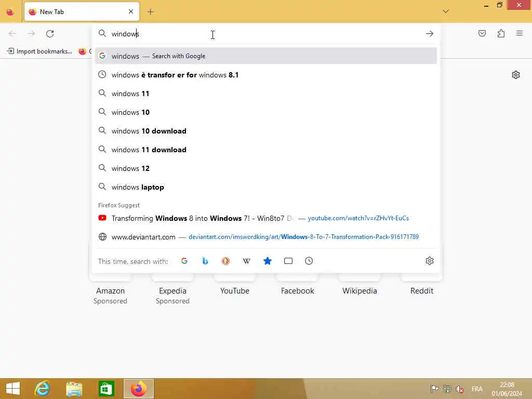
Task: Go back to previous page
Action: tap(12, 34)
